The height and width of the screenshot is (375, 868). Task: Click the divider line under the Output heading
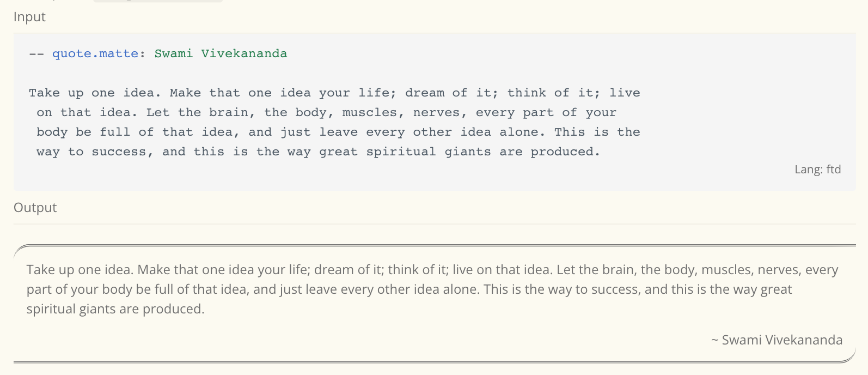(x=435, y=224)
